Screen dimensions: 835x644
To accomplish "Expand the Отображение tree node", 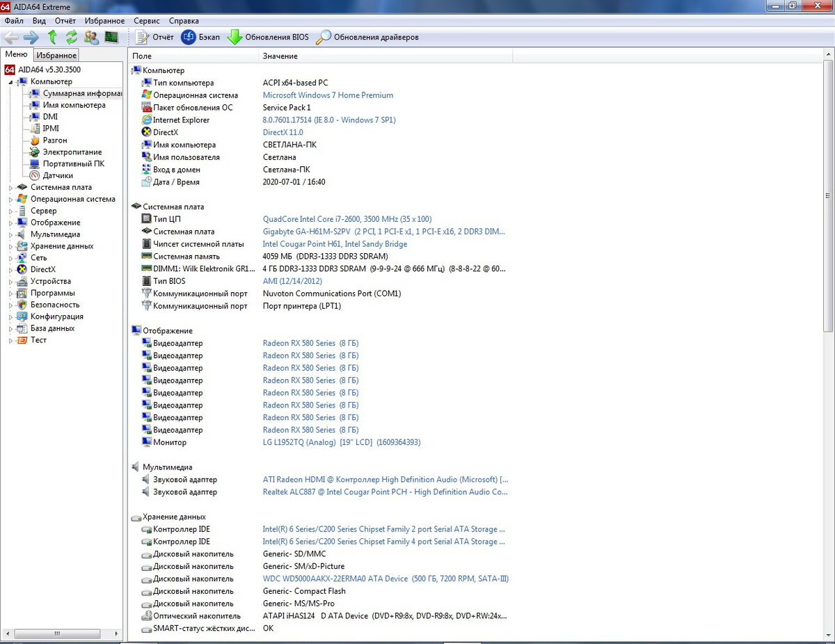I will [11, 223].
